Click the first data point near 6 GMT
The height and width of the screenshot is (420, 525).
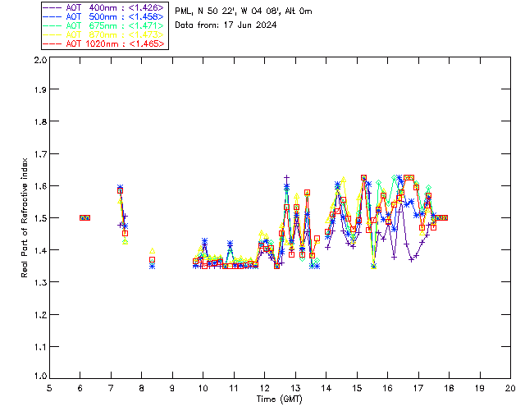click(82, 217)
